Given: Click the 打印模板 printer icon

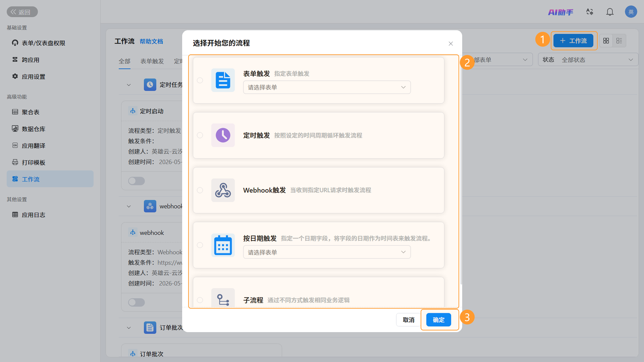Looking at the screenshot, I should 15,162.
